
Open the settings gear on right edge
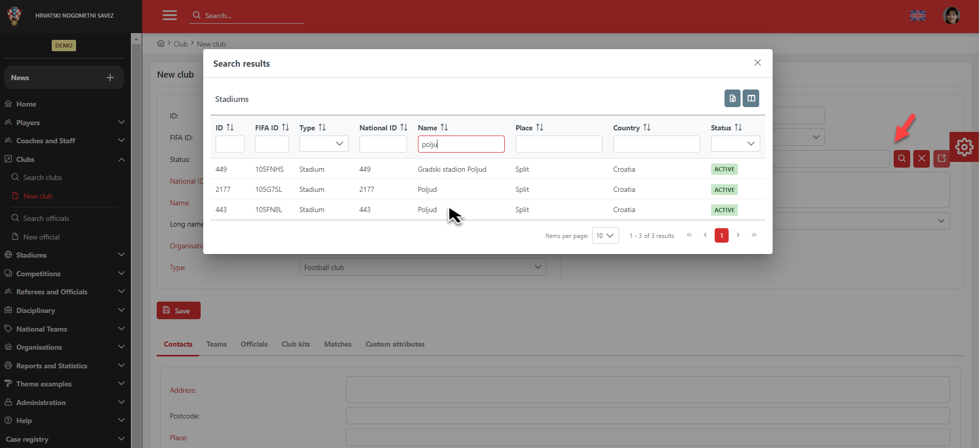[x=964, y=147]
